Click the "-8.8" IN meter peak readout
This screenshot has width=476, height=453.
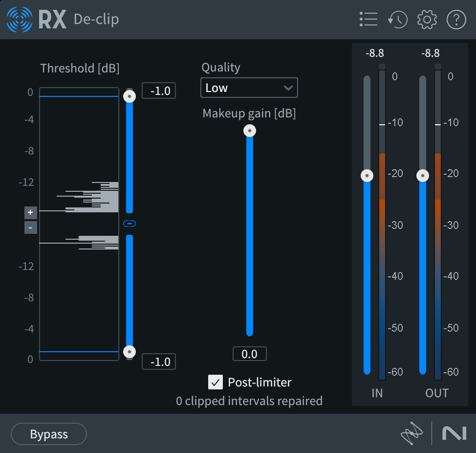pyautogui.click(x=374, y=53)
